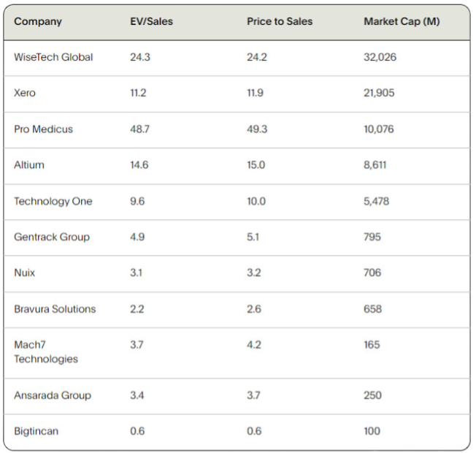This screenshot has height=453, width=476.
Task: Select the Altium company name
Action: (29, 165)
